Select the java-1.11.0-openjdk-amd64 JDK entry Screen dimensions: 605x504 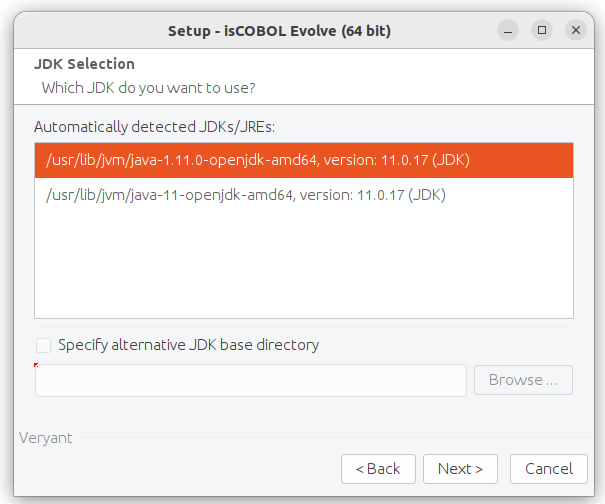point(304,160)
